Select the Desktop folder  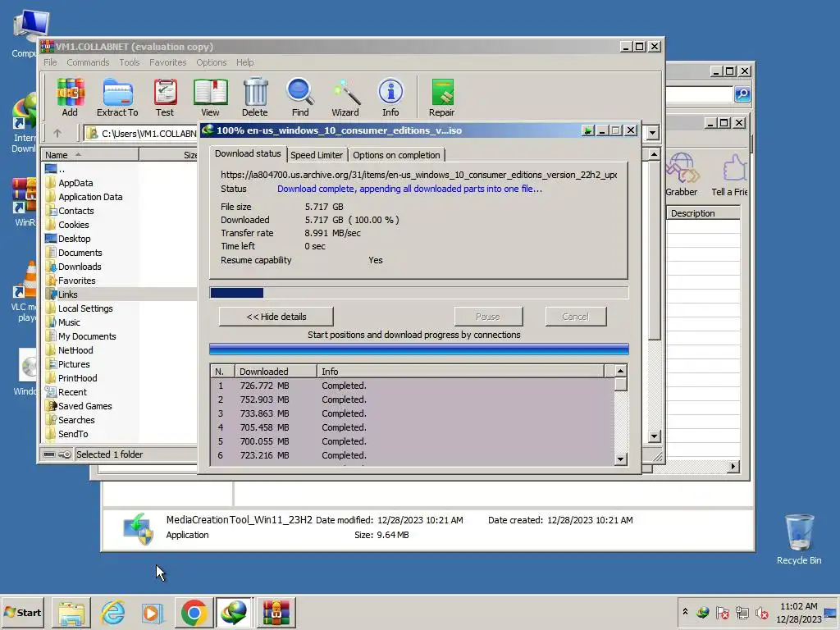75,239
